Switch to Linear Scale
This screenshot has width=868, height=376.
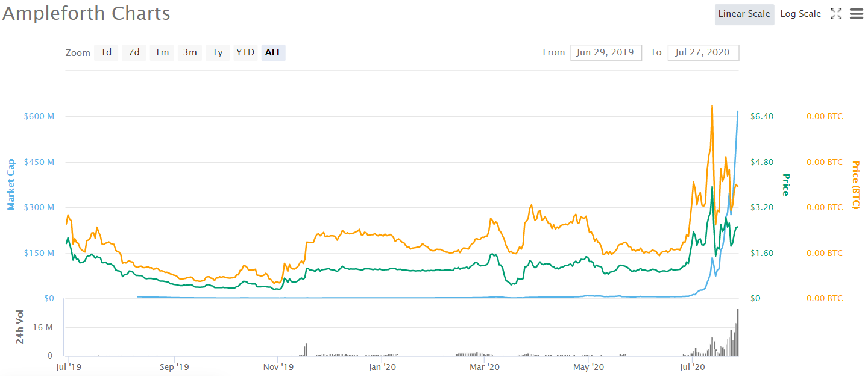(744, 14)
